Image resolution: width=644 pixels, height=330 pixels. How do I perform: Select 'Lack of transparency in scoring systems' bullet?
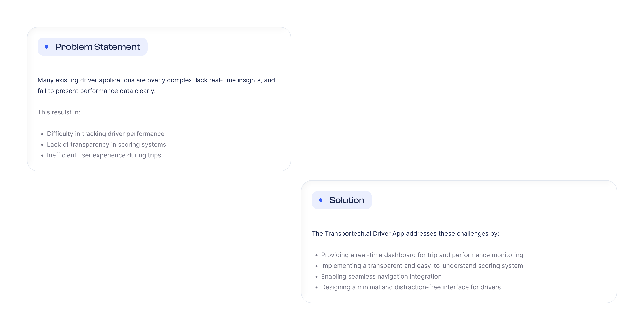tap(106, 144)
